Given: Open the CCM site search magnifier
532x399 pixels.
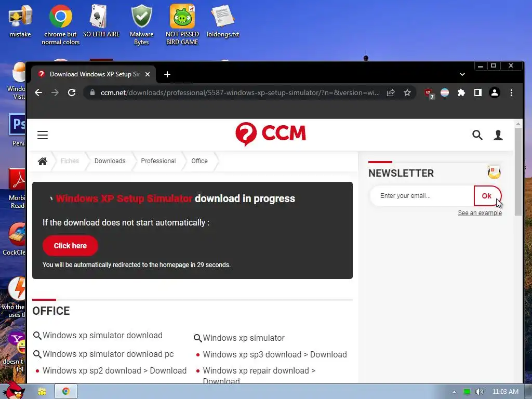Looking at the screenshot, I should click(x=477, y=135).
